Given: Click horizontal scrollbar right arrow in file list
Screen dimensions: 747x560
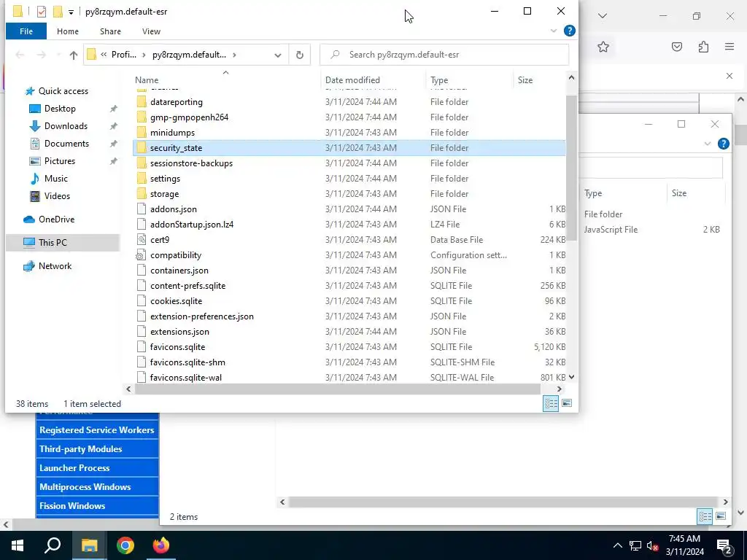Looking at the screenshot, I should click(x=560, y=389).
